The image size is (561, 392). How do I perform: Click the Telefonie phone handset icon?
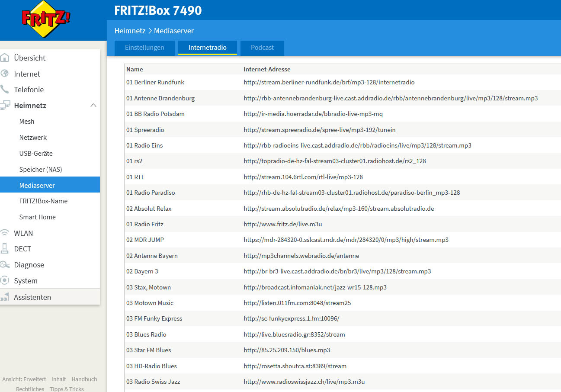click(5, 90)
